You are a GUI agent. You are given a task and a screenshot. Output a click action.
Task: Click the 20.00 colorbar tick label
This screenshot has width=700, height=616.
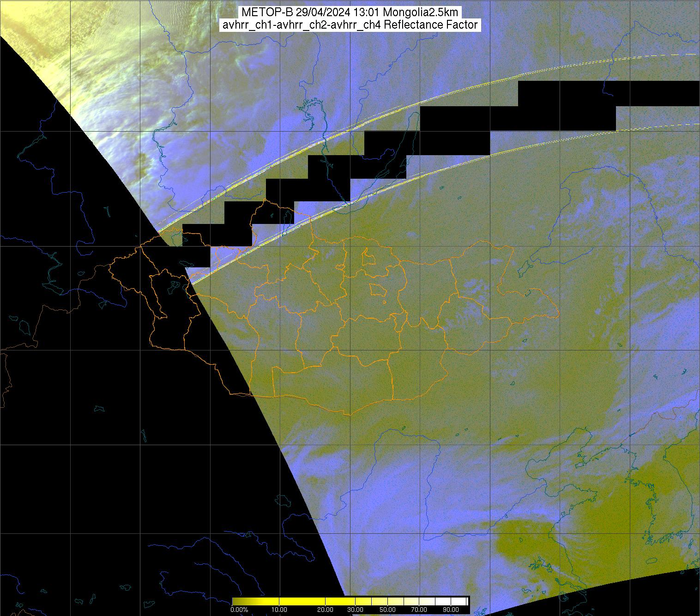[x=326, y=610]
